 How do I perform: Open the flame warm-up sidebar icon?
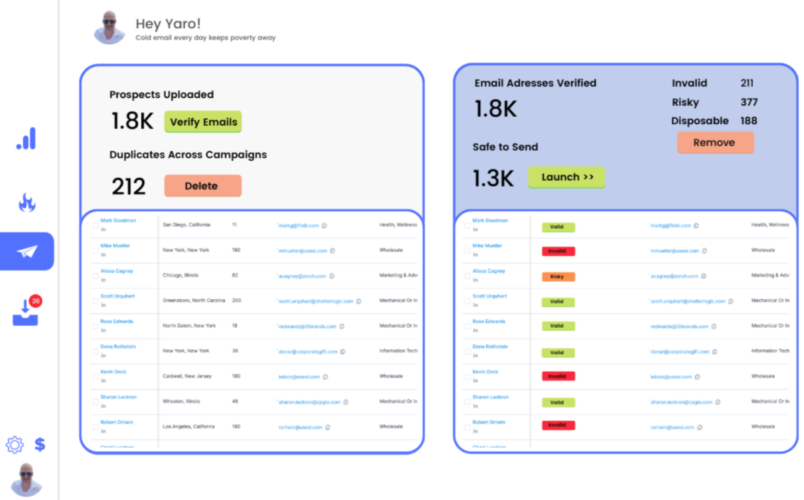27,203
